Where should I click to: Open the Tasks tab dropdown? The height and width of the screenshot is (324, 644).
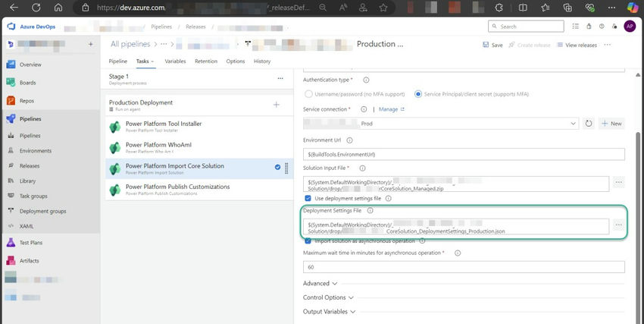pyautogui.click(x=145, y=61)
